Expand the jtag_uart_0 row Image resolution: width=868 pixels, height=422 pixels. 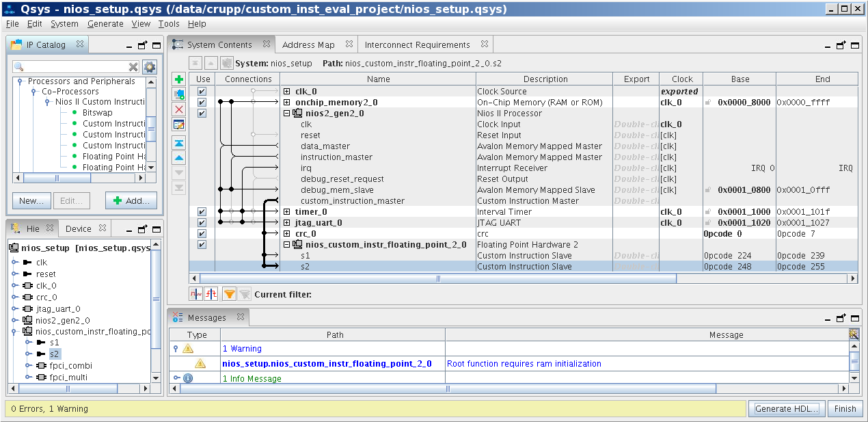click(x=287, y=223)
